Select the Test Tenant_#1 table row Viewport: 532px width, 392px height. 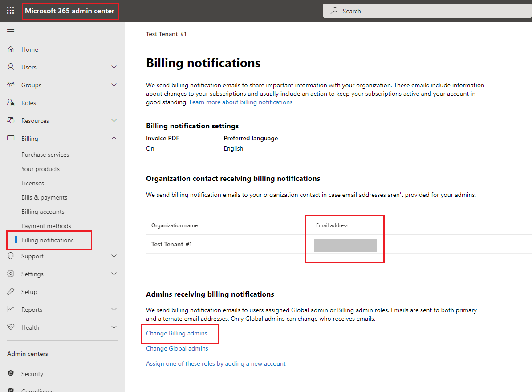coord(339,245)
